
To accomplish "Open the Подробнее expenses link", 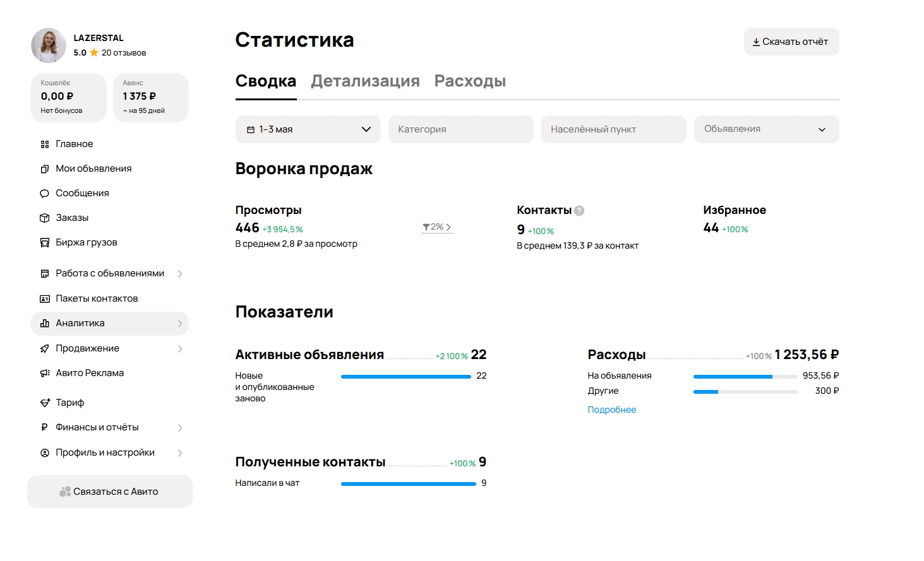I will pyautogui.click(x=611, y=410).
